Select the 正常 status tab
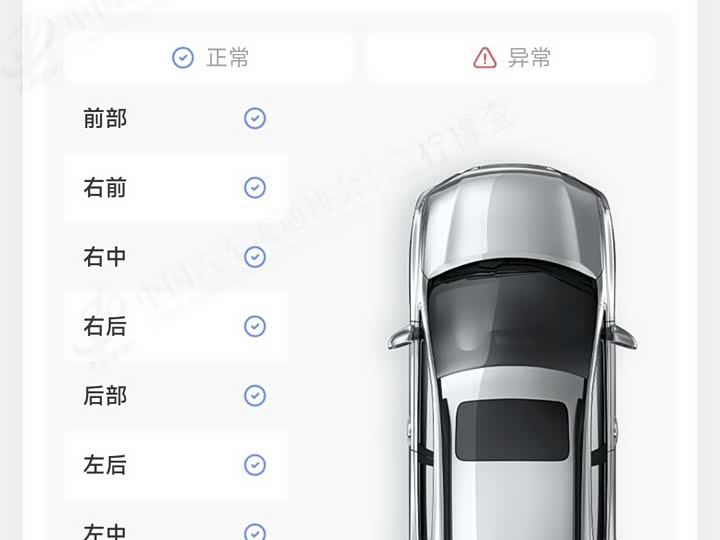Image resolution: width=720 pixels, height=540 pixels. [208, 58]
